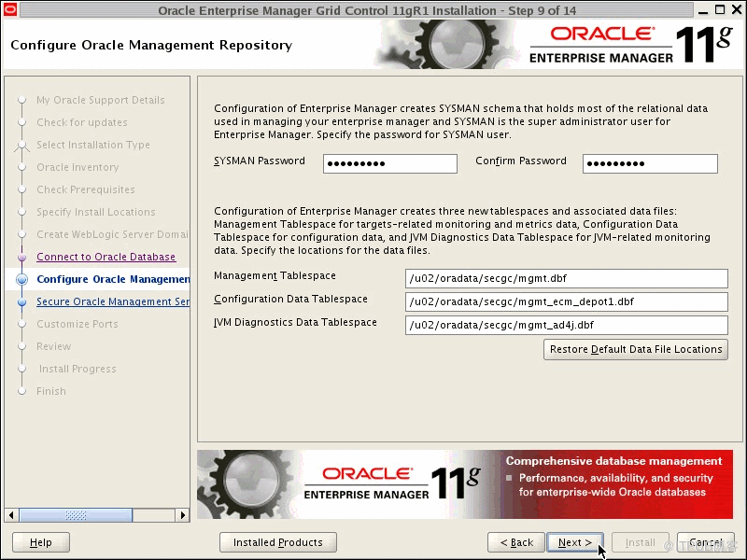Click the left scrollbar arrow in steps panel
Image resolution: width=747 pixels, height=560 pixels.
11,515
